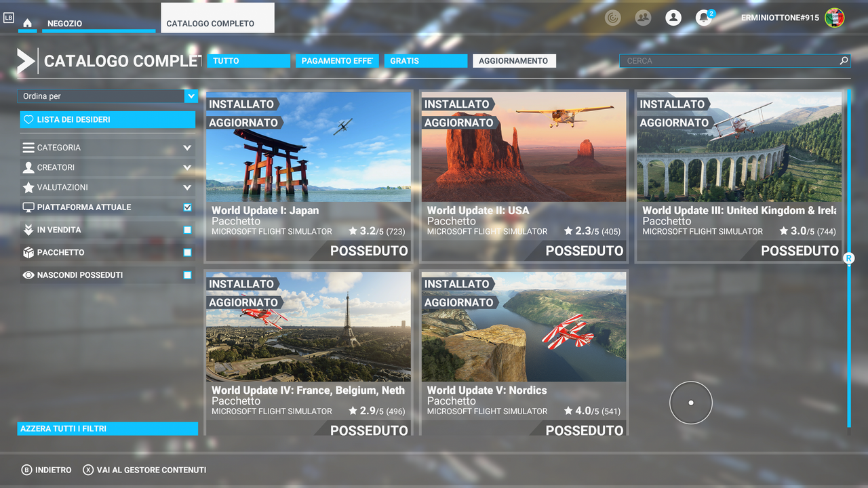The width and height of the screenshot is (868, 488).
Task: Select the Catalogo Completo tab
Action: coord(218,18)
